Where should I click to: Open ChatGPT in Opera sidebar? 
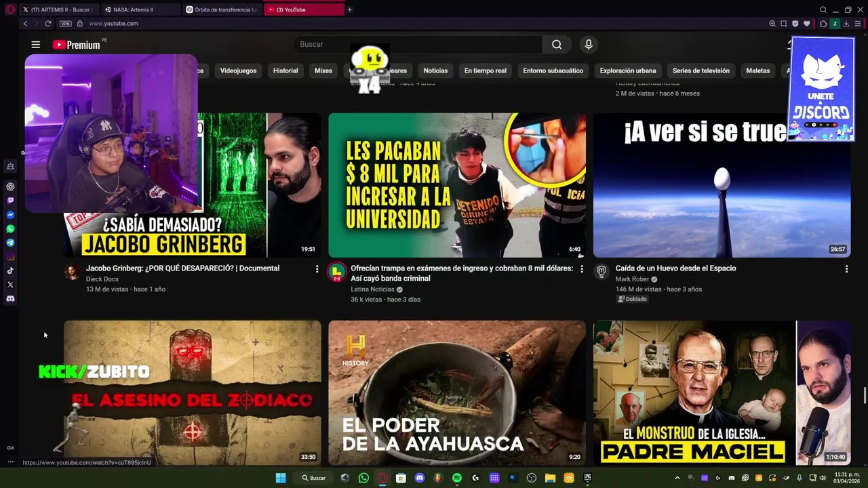tap(10, 186)
